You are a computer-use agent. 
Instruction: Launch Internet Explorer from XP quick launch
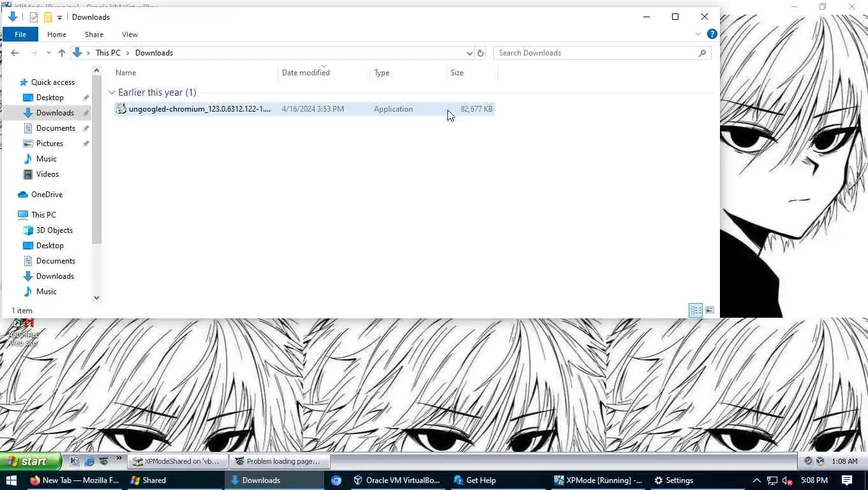89,461
